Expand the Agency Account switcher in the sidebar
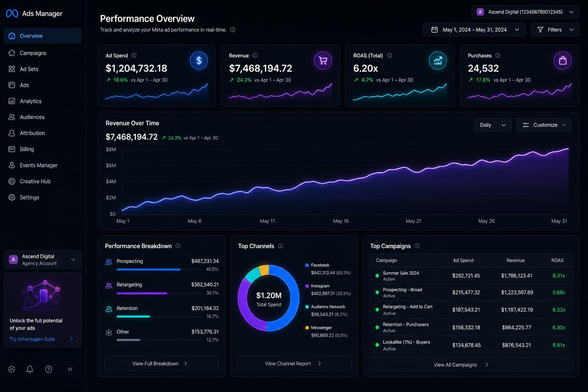The height and width of the screenshot is (392, 588). (x=42, y=260)
